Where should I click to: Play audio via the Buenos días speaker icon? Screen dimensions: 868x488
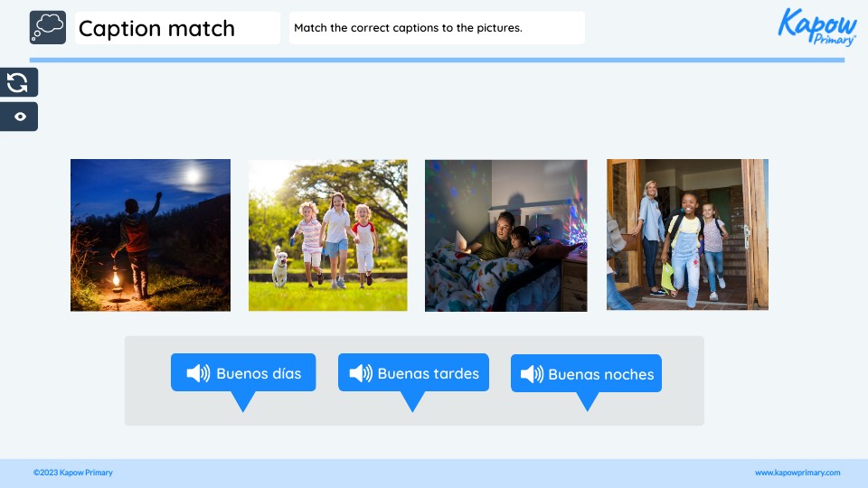pos(198,373)
